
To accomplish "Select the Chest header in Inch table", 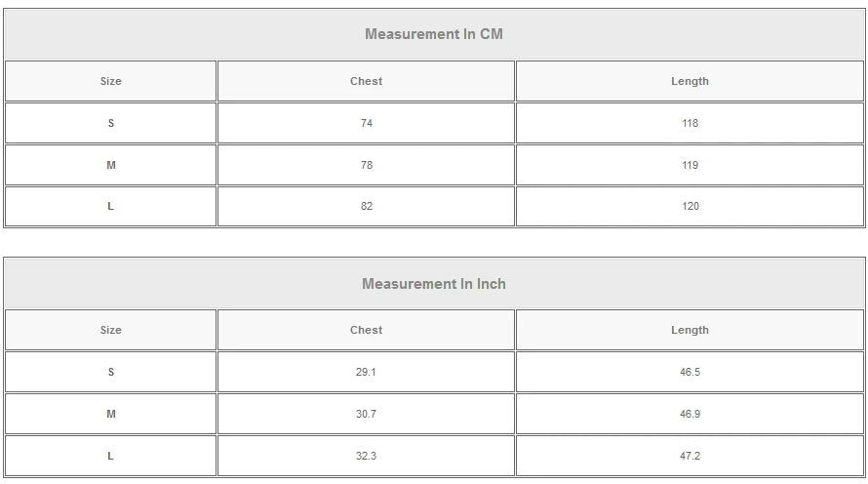I will coord(366,330).
